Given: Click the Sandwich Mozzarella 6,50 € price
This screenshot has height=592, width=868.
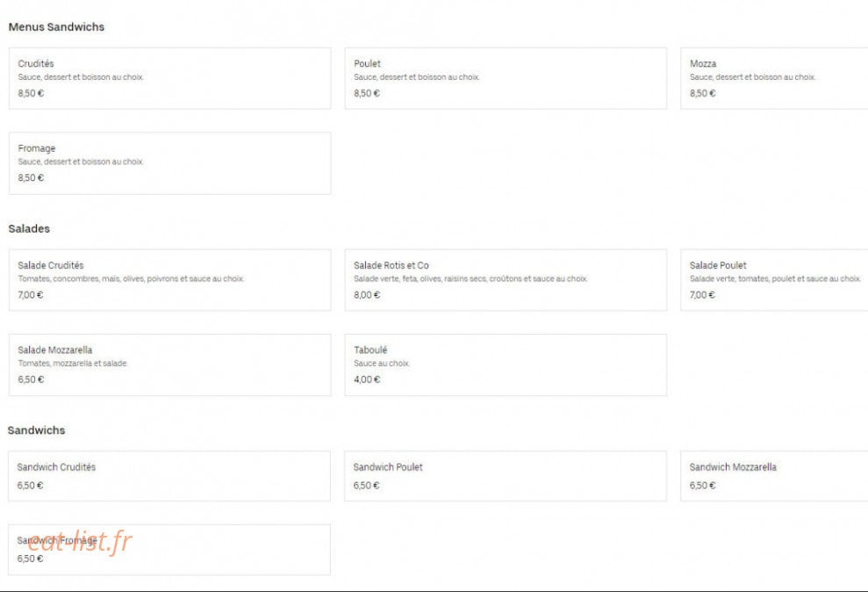Looking at the screenshot, I should pos(702,485).
